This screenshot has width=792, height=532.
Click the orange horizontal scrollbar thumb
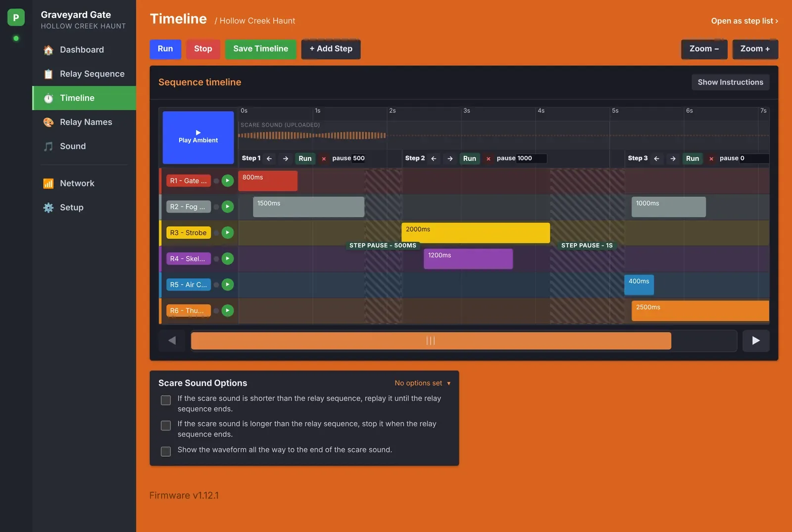point(431,340)
